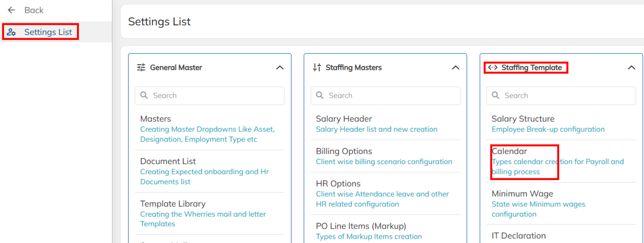This screenshot has height=243, width=644.
Task: Click the Back arrow icon
Action: [x=11, y=10]
